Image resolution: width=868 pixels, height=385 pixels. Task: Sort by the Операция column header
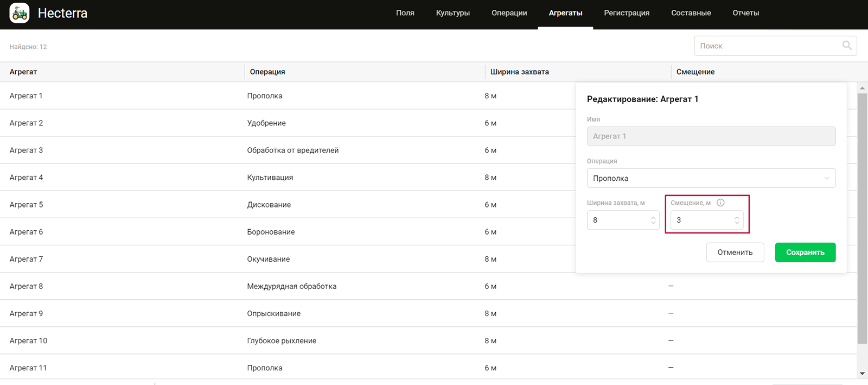click(x=267, y=72)
